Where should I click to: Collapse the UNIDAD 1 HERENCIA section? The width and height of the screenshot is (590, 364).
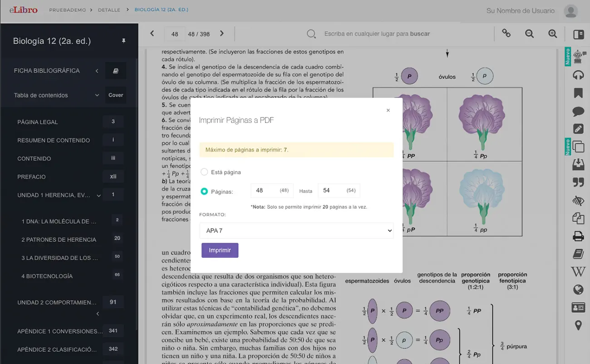[x=98, y=196]
